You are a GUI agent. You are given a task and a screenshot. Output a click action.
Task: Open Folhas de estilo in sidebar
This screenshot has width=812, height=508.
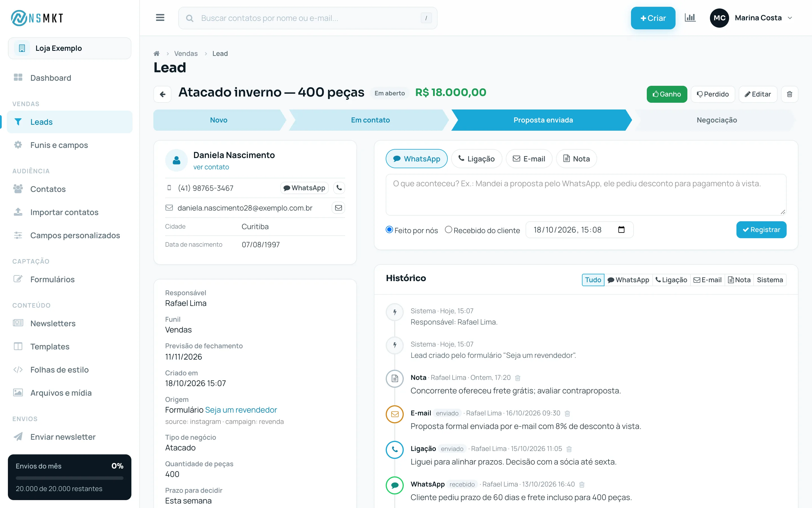click(x=69, y=370)
